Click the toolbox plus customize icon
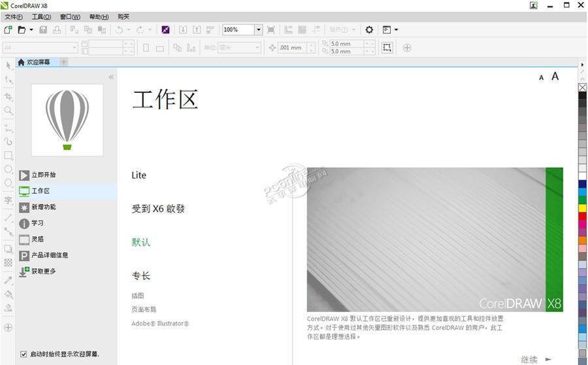The image size is (588, 365). [x=8, y=328]
